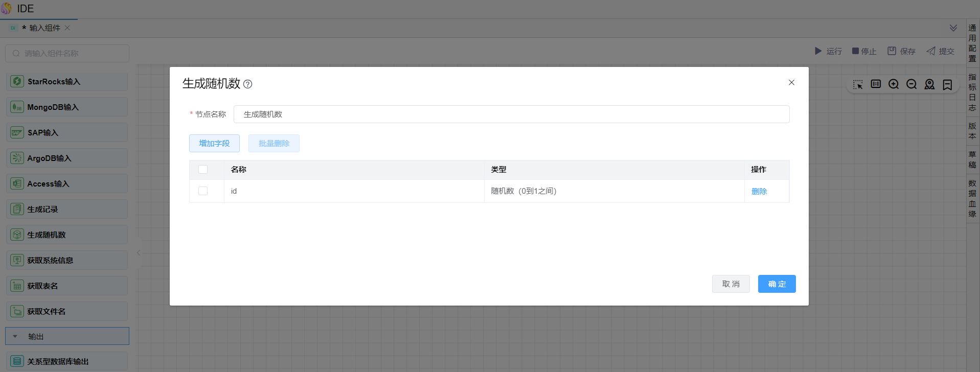980x372 pixels.
Task: Click the 操作 column header
Action: click(767, 170)
